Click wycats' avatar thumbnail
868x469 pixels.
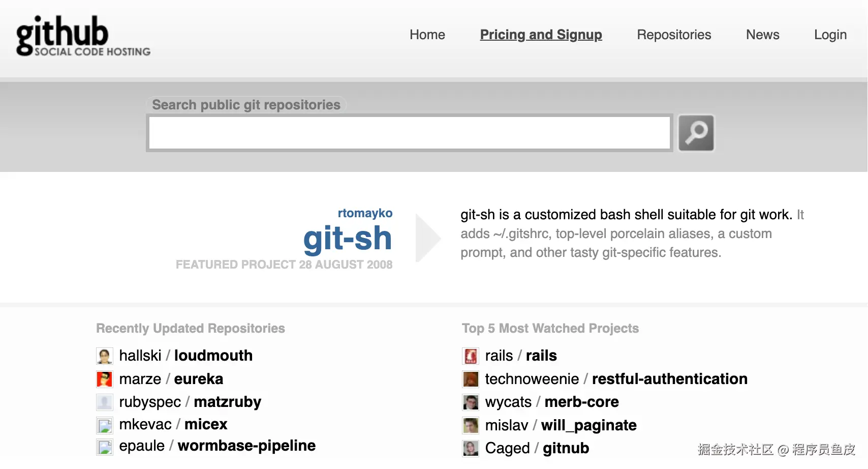(471, 402)
